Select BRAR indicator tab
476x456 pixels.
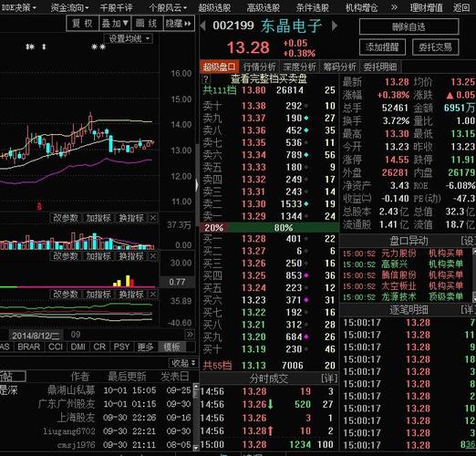pyautogui.click(x=29, y=347)
